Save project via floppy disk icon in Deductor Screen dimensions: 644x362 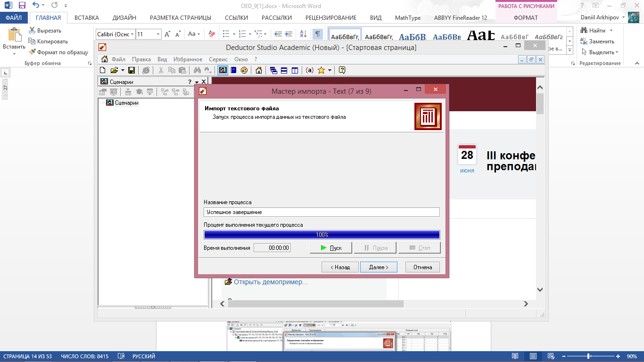pyautogui.click(x=132, y=70)
